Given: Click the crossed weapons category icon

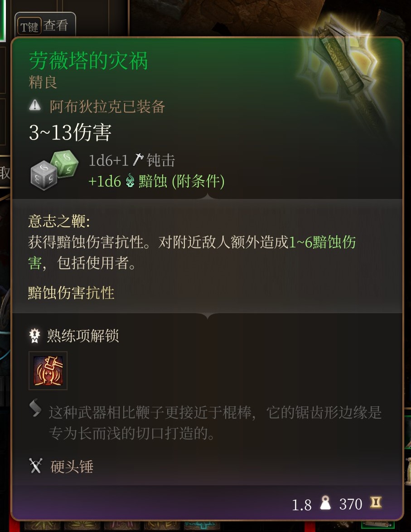Looking at the screenshot, I should [x=36, y=466].
